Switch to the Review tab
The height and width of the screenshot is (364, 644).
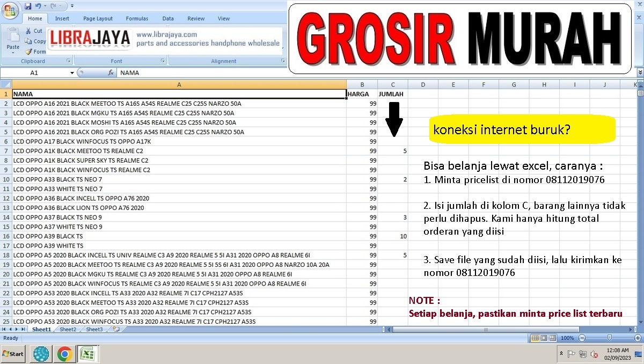pyautogui.click(x=196, y=18)
